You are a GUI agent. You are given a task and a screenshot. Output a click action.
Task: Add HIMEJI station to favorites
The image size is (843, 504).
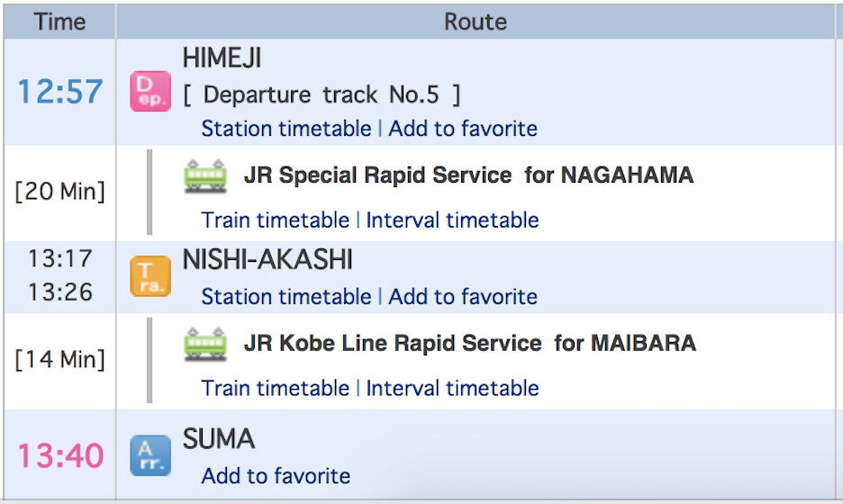click(463, 129)
